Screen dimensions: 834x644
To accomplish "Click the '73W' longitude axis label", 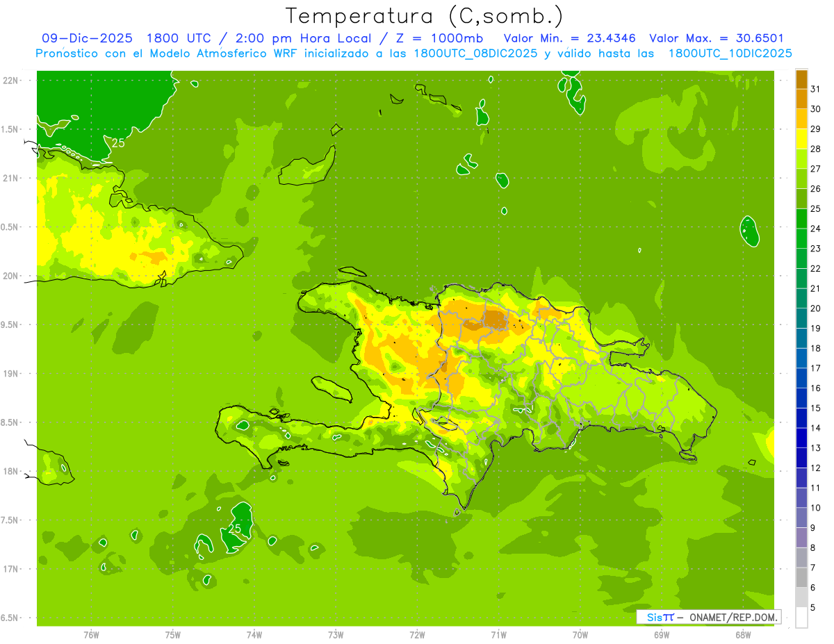I will tap(336, 634).
